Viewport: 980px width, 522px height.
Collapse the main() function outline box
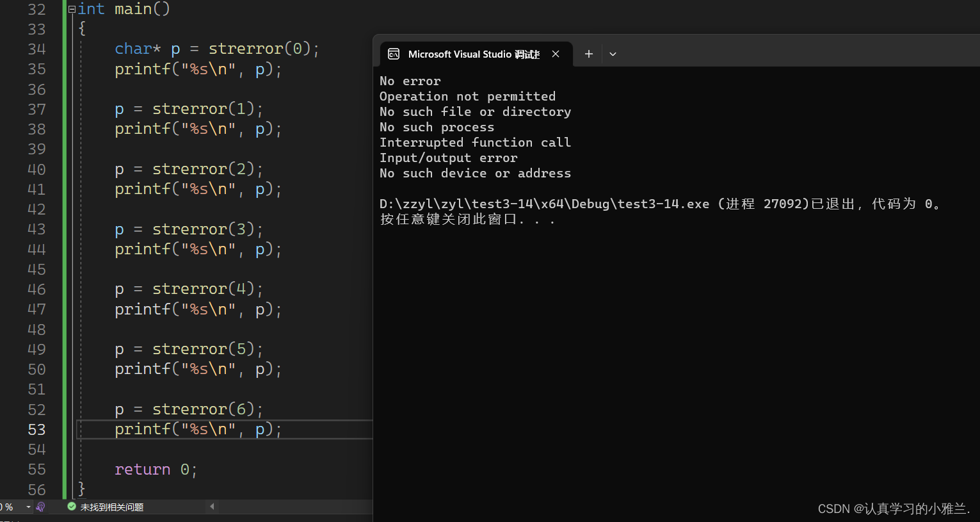(x=72, y=10)
